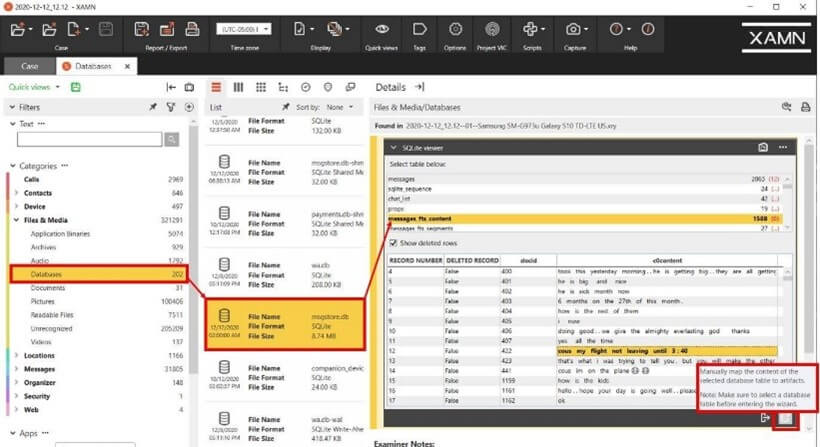Screen dimensions: 820x447
Task: Click in the Text filter search field
Action: tap(95, 140)
